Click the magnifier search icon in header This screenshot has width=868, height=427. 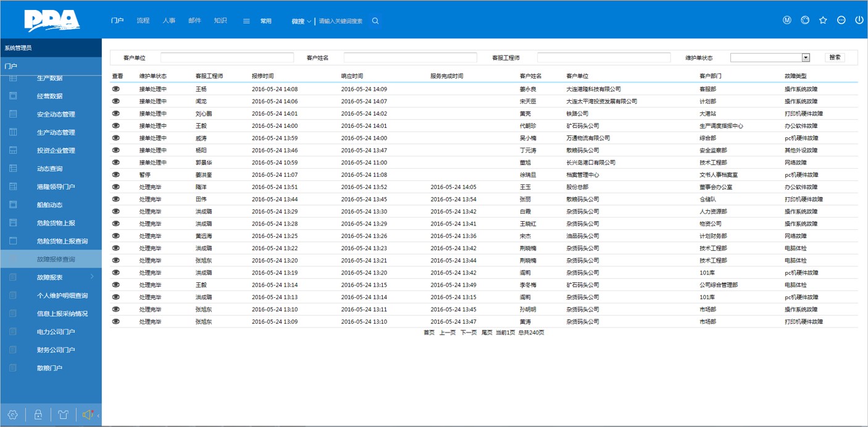(x=375, y=21)
